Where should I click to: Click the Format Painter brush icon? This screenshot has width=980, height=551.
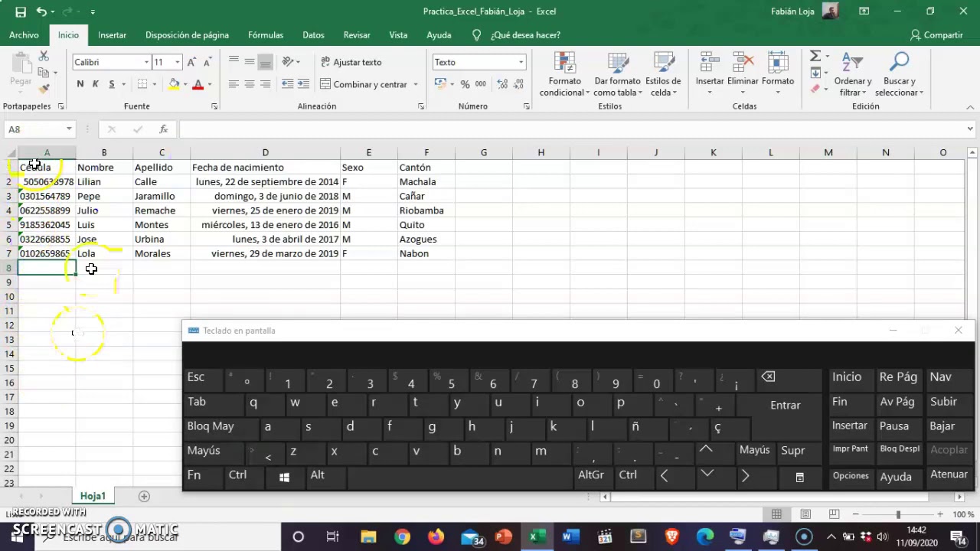(x=44, y=89)
